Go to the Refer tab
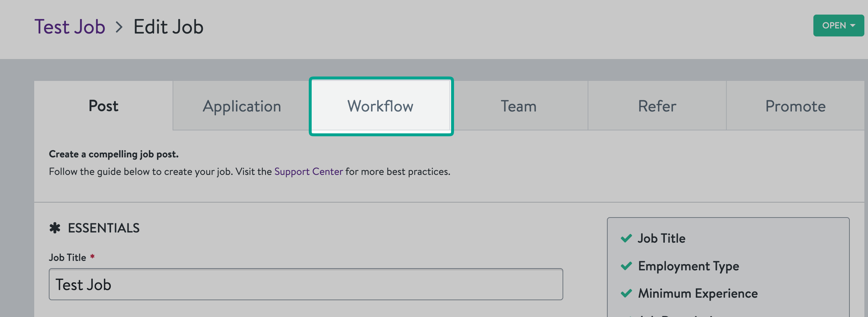 pyautogui.click(x=657, y=106)
